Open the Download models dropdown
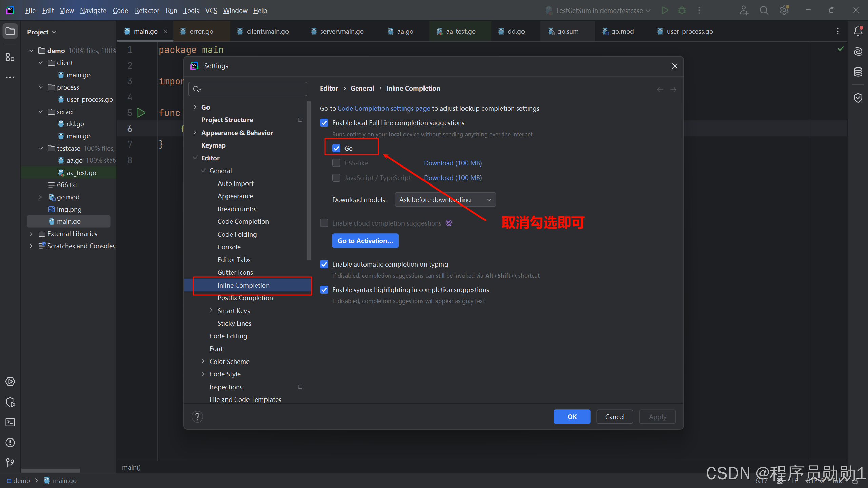Viewport: 868px width, 488px height. (x=445, y=200)
